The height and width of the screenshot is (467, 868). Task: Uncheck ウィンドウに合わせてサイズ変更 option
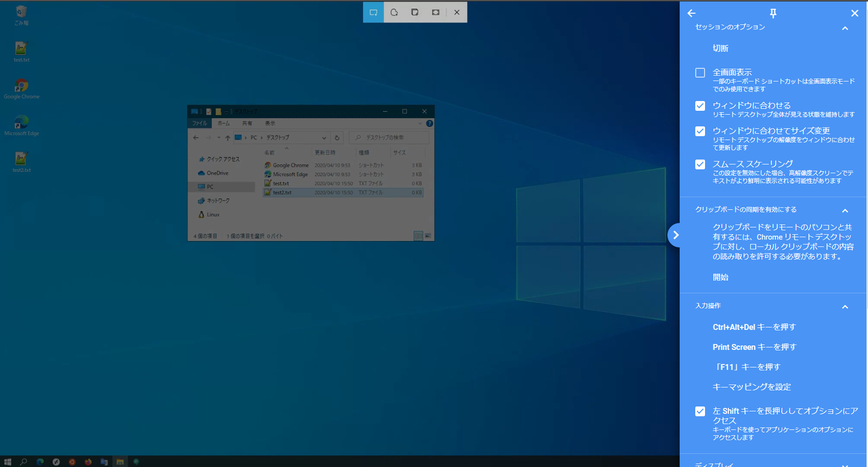[700, 131]
